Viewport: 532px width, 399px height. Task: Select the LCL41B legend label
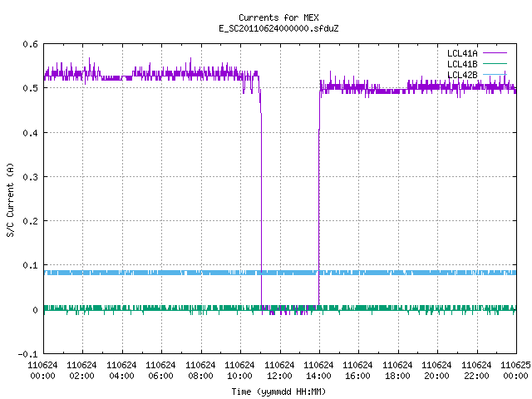point(462,64)
